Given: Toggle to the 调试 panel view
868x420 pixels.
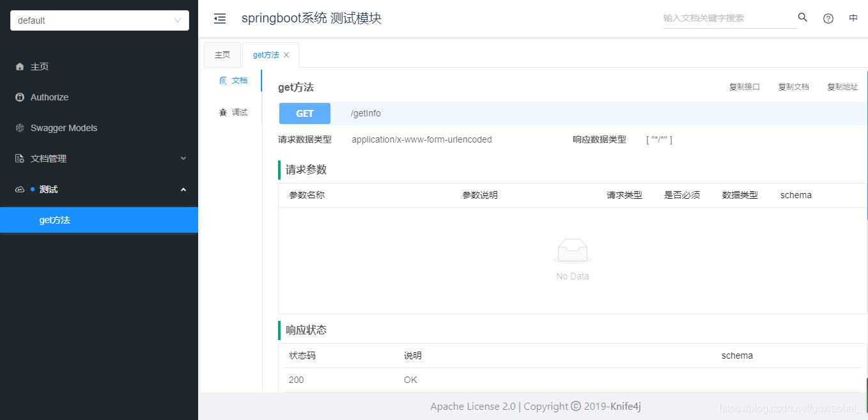Looking at the screenshot, I should point(231,112).
